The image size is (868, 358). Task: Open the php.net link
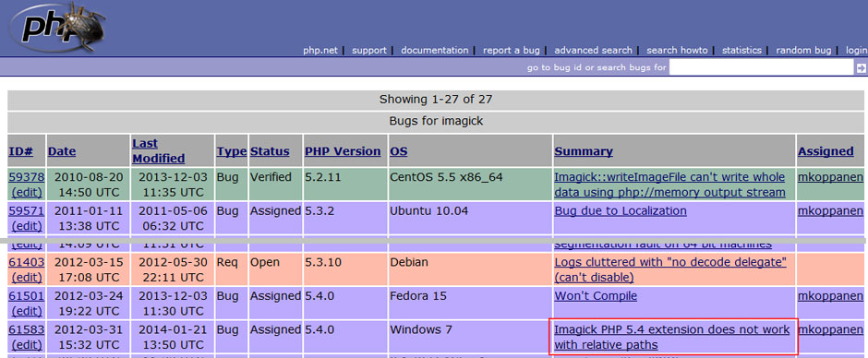(x=320, y=51)
